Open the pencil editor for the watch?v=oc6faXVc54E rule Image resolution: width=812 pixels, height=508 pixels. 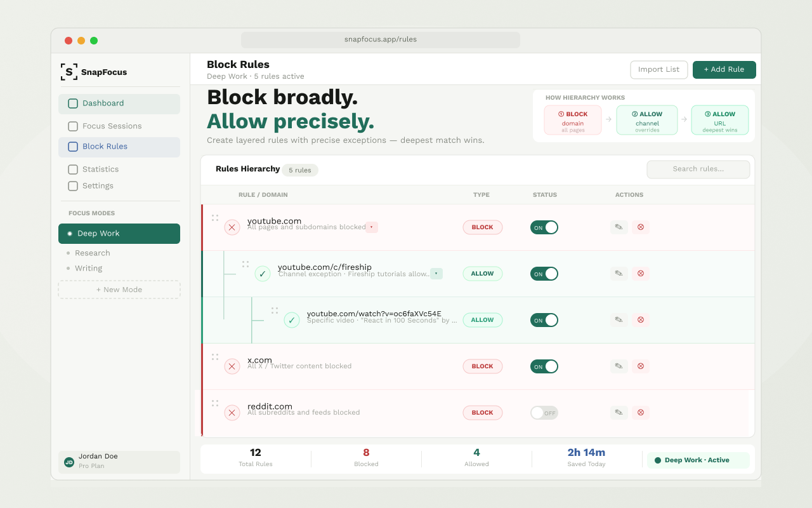coord(619,320)
